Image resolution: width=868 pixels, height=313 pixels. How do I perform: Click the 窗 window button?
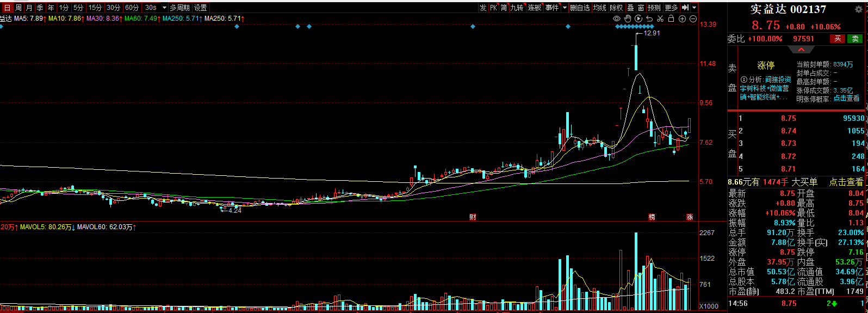tap(641, 8)
